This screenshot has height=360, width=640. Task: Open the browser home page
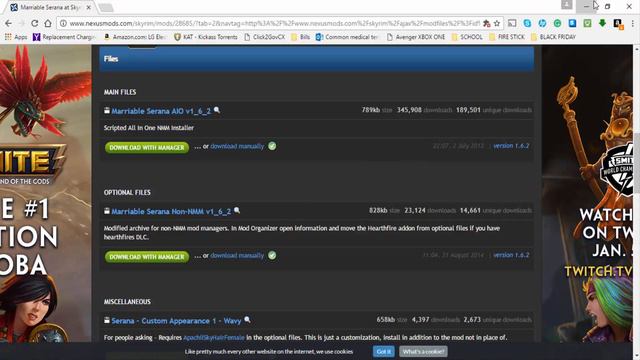point(48,23)
